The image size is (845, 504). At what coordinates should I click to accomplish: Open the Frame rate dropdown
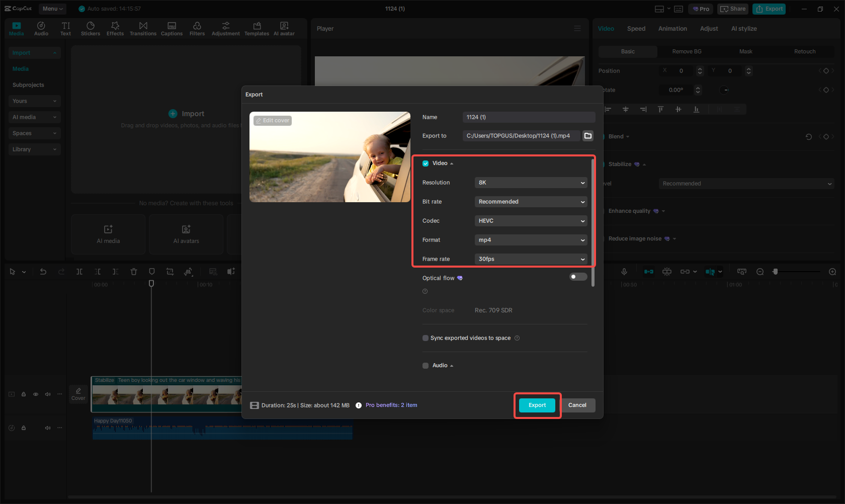531,259
